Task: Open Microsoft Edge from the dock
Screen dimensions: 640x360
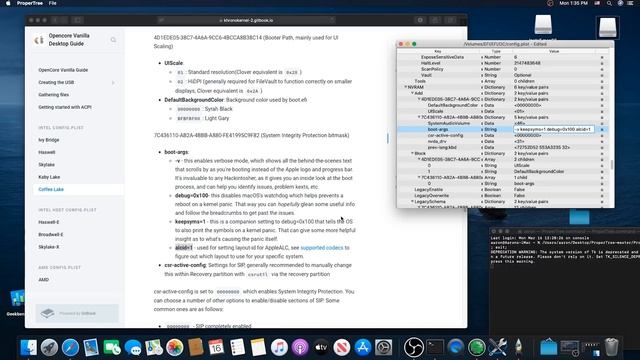Action: [x=456, y=347]
